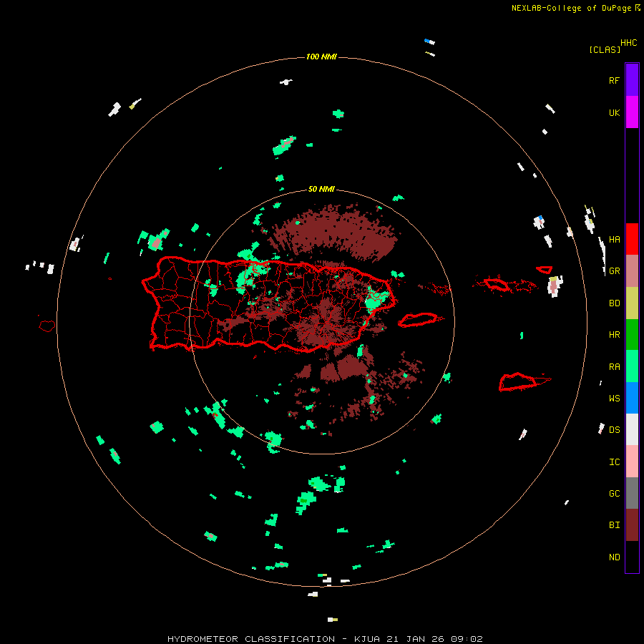Click the WS legend label
The height and width of the screenshot is (644, 644).
pyautogui.click(x=614, y=399)
